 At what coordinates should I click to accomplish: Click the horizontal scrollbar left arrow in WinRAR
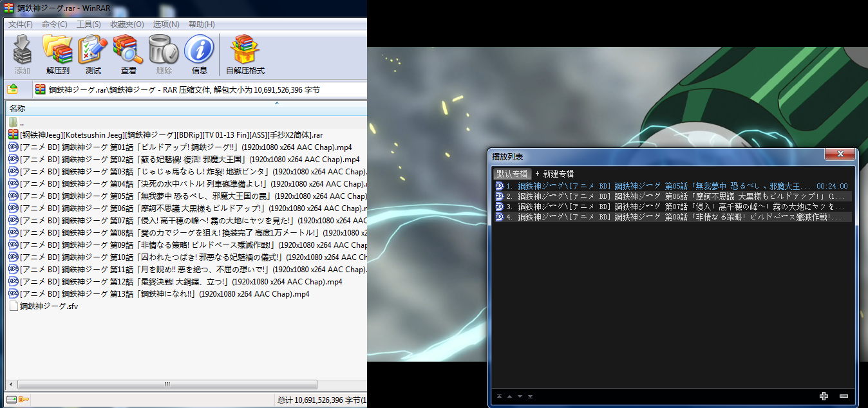click(x=11, y=384)
